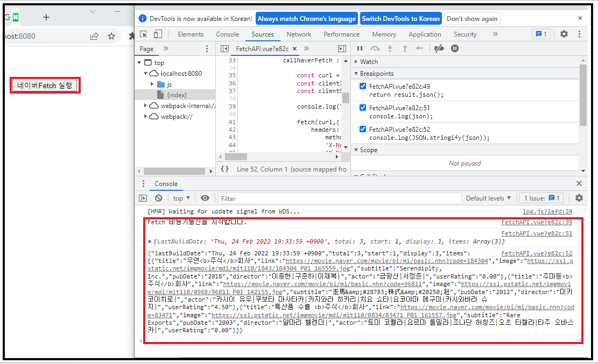Image resolution: width=598 pixels, height=364 pixels.
Task: Click the console Filter input field
Action: [x=340, y=198]
